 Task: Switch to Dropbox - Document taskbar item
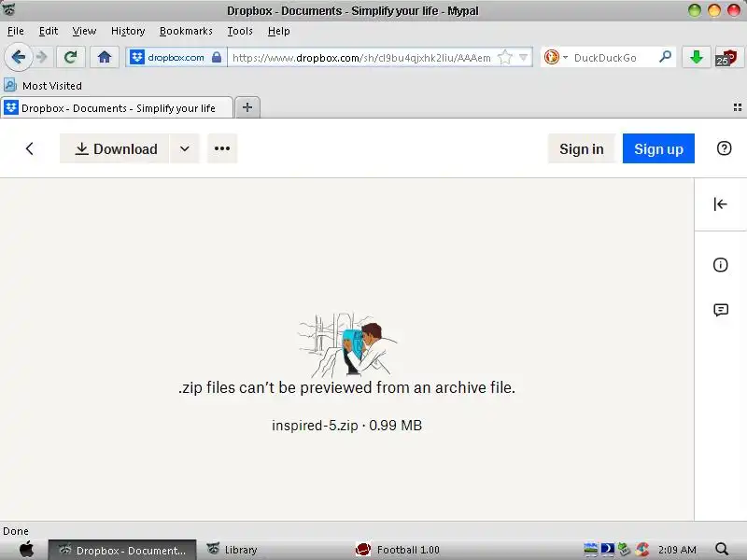tap(122, 550)
